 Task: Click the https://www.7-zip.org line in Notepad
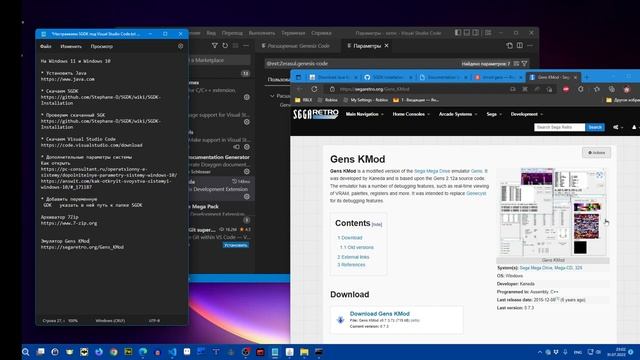tap(69, 223)
